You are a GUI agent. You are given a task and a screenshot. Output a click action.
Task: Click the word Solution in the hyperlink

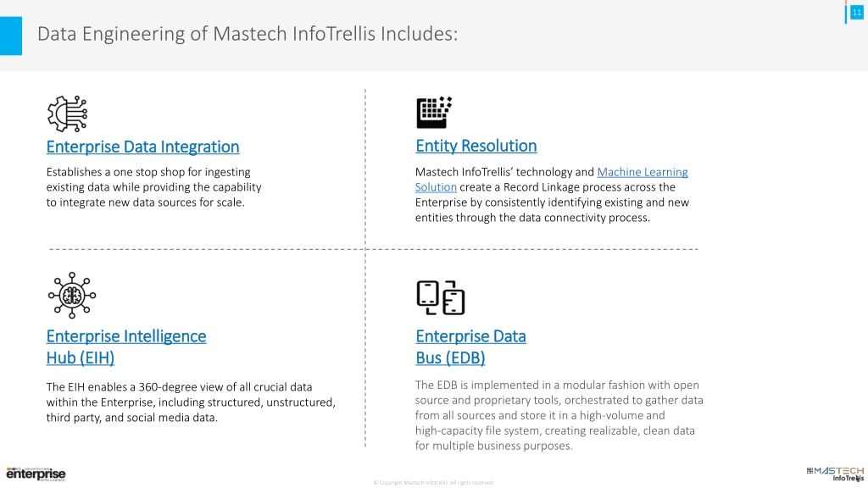436,187
